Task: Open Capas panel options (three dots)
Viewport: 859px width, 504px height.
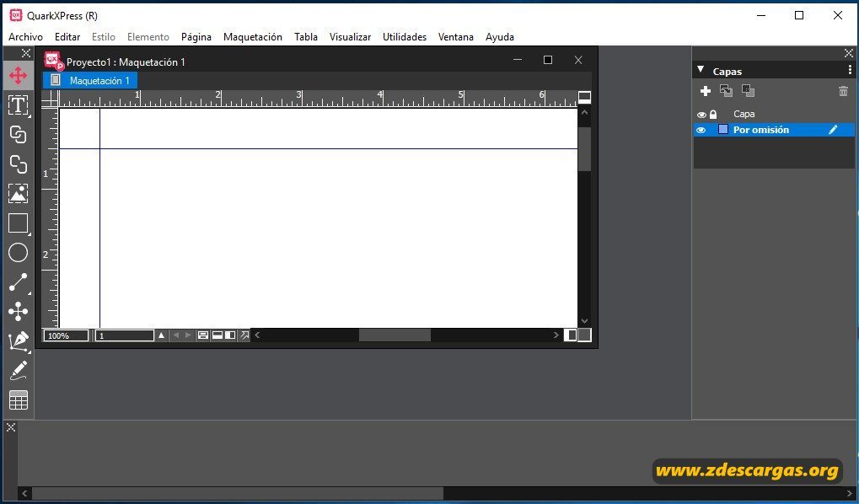Action: click(x=850, y=70)
